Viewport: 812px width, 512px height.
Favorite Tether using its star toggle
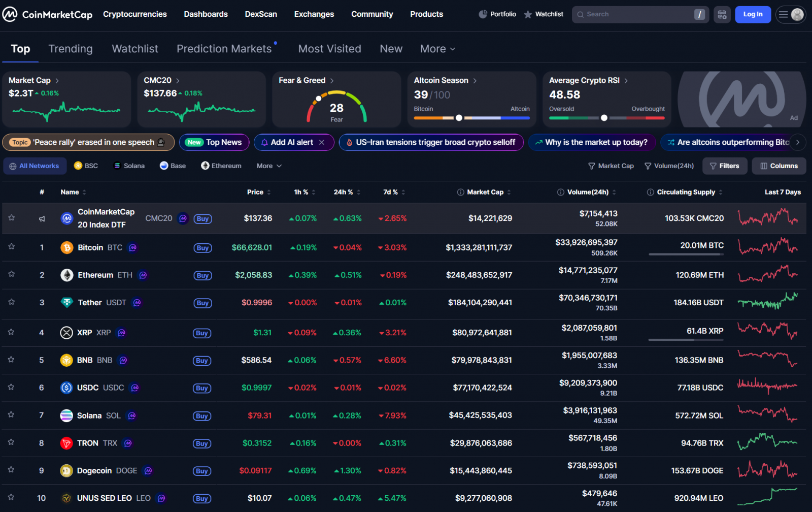[11, 302]
